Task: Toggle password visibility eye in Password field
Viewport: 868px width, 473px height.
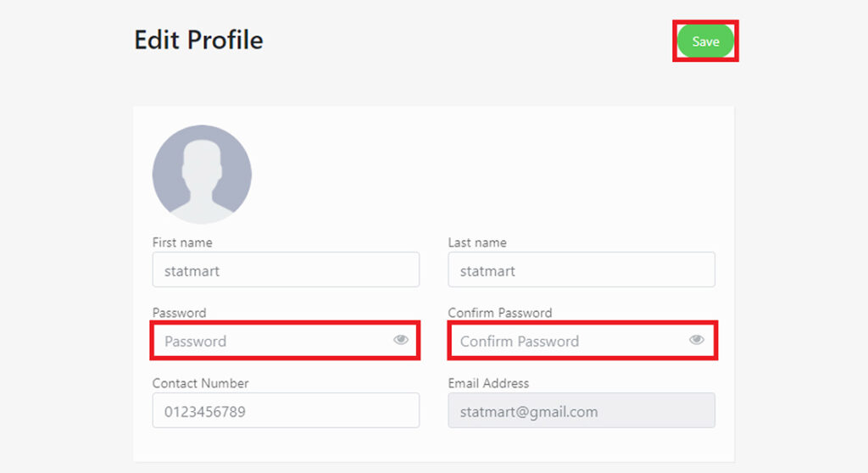Action: pyautogui.click(x=401, y=340)
